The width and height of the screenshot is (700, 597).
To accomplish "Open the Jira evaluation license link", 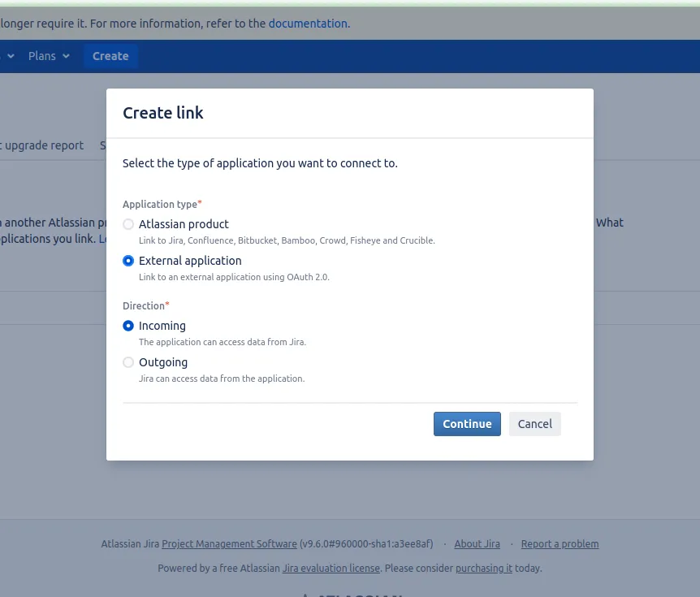I will click(331, 569).
